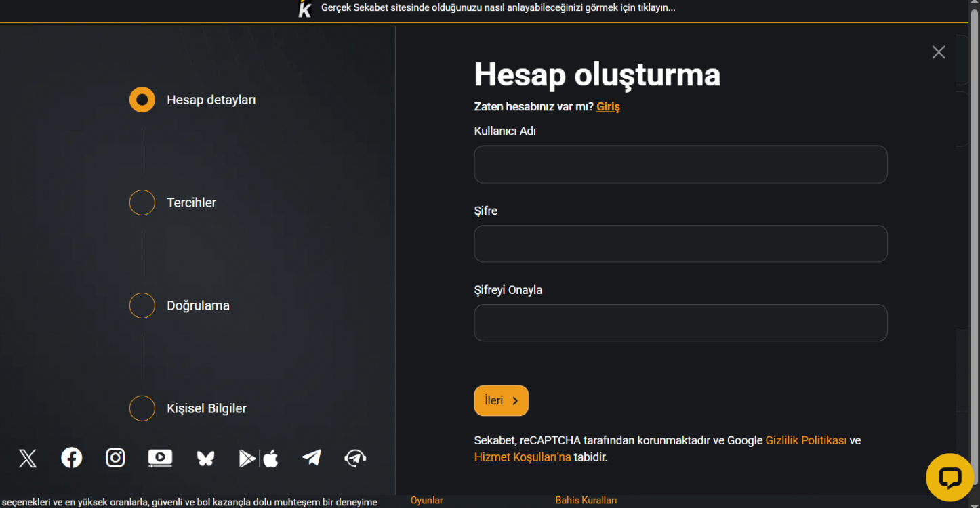
Task: Click the İleri button
Action: click(x=502, y=401)
